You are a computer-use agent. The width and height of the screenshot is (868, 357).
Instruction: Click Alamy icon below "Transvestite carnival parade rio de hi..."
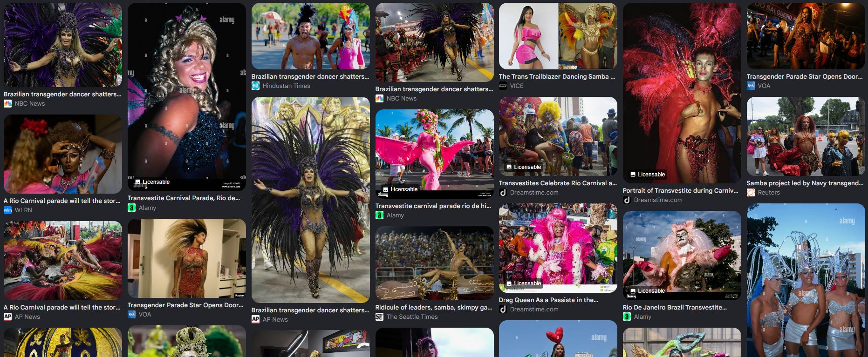pyautogui.click(x=379, y=216)
